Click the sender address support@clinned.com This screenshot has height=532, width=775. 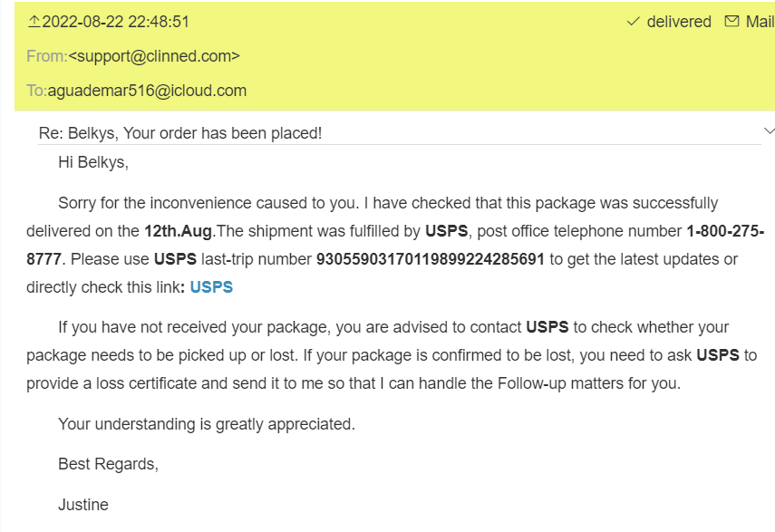tap(154, 56)
